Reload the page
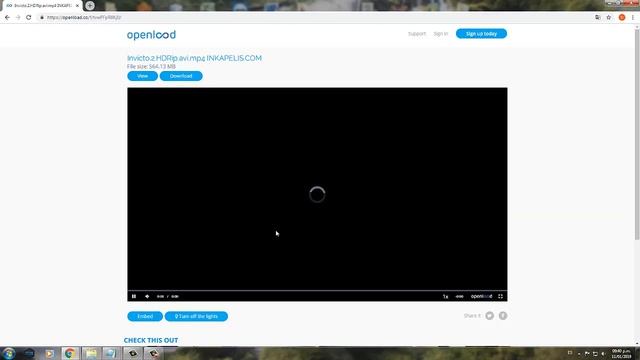Screen dimensions: 640x360 click(29, 18)
